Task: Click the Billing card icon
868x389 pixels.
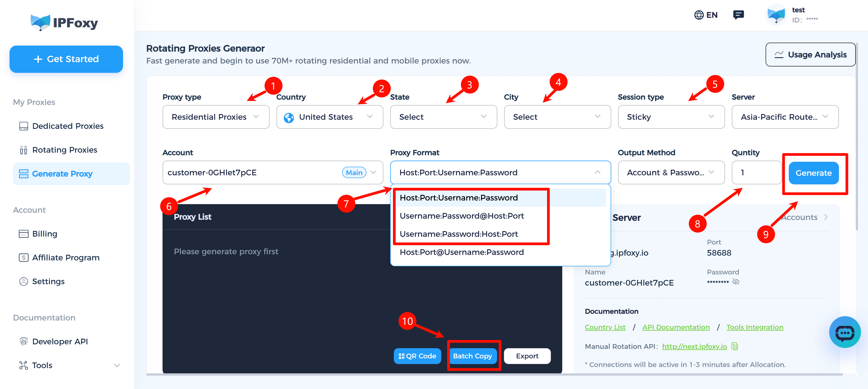Action: (24, 234)
